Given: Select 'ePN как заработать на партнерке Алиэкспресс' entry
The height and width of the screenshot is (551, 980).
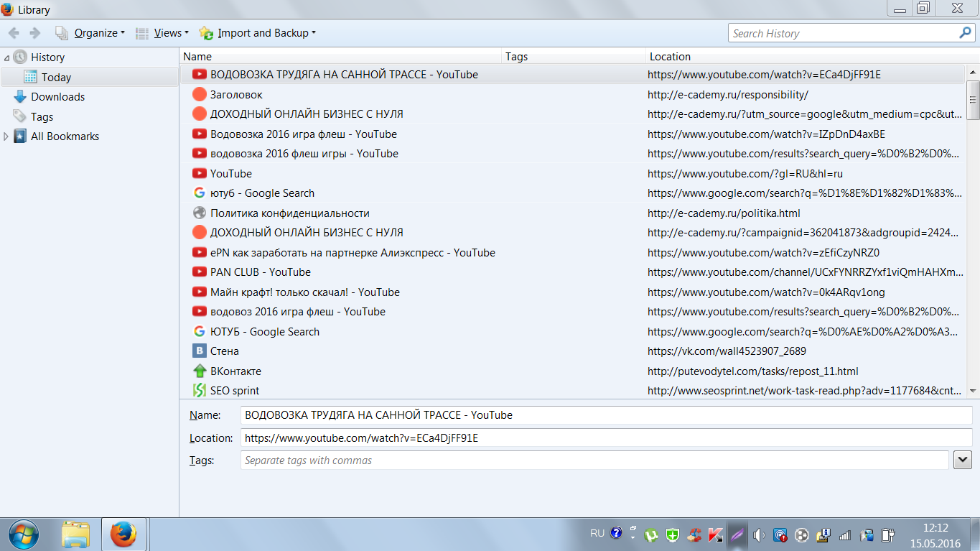Looking at the screenshot, I should coord(353,253).
